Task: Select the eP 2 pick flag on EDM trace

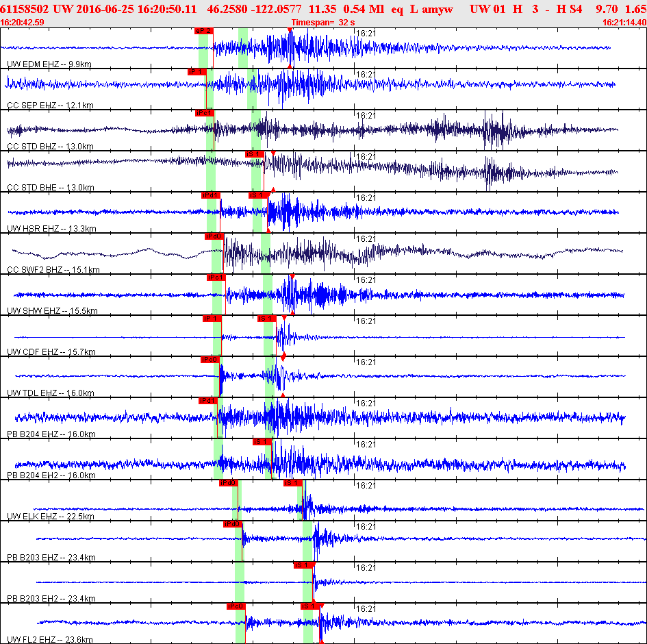Action: coord(204,31)
